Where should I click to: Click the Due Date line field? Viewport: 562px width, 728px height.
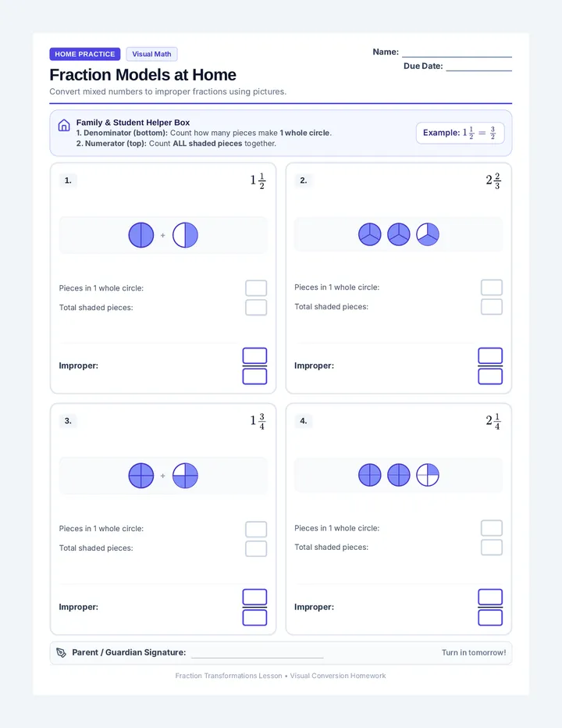click(479, 66)
